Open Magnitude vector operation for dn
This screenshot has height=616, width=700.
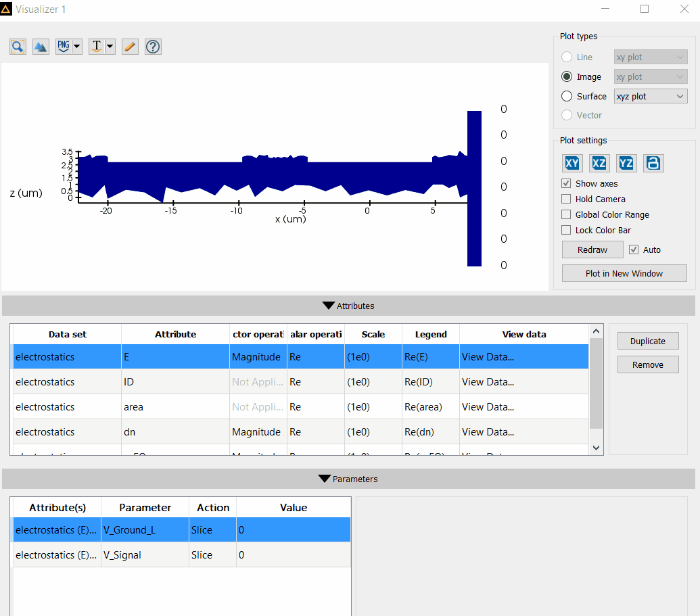(x=258, y=431)
